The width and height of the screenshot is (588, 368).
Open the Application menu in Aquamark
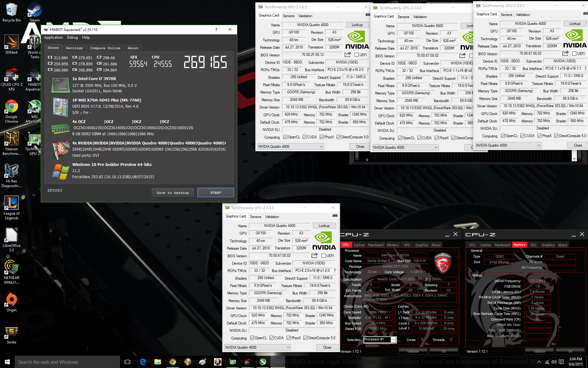(x=53, y=37)
